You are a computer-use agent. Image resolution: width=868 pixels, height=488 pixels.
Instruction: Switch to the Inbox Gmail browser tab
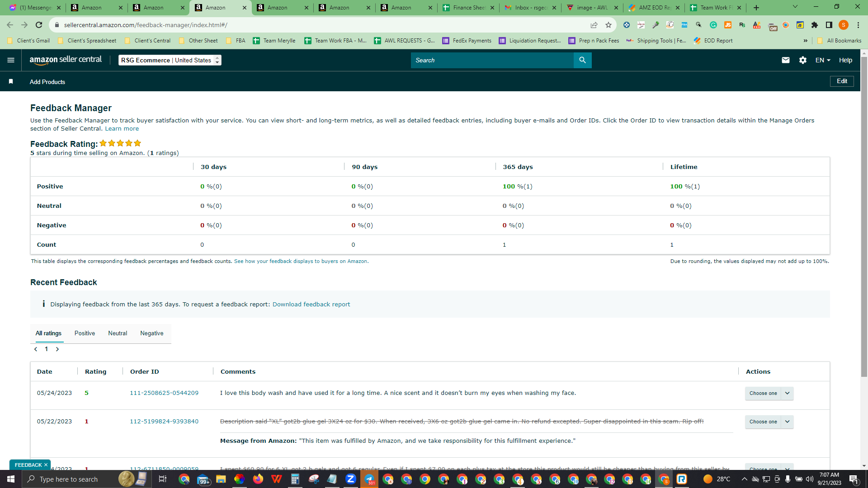[x=530, y=8]
